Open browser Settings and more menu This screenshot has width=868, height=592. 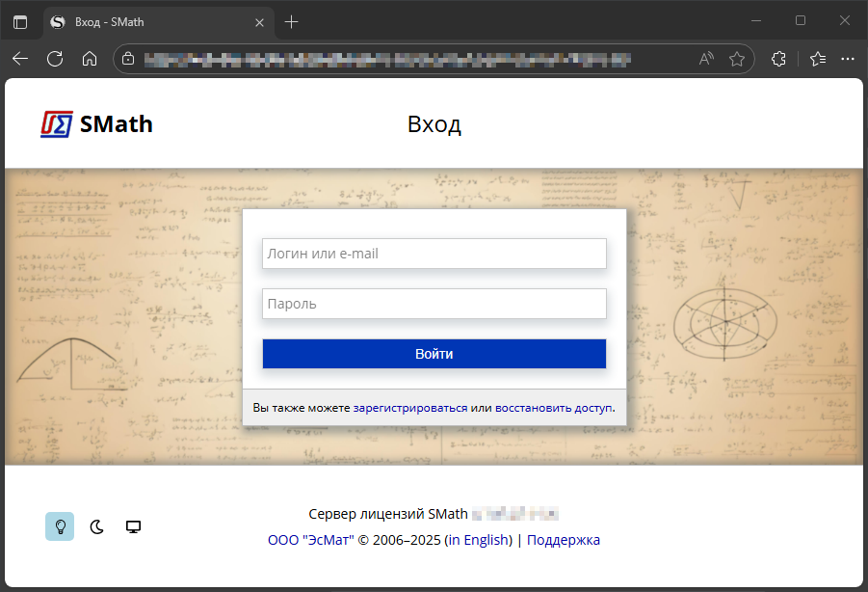pos(848,59)
